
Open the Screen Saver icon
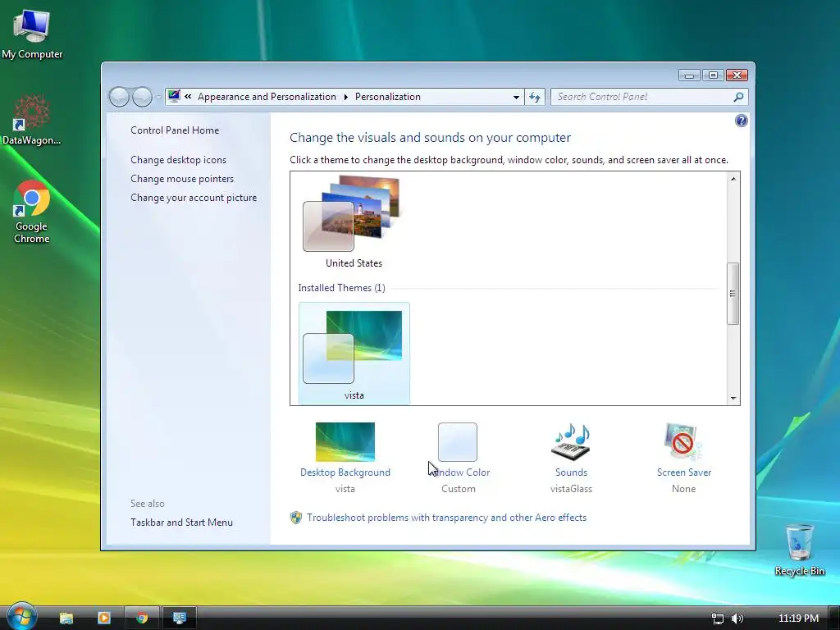[x=683, y=442]
